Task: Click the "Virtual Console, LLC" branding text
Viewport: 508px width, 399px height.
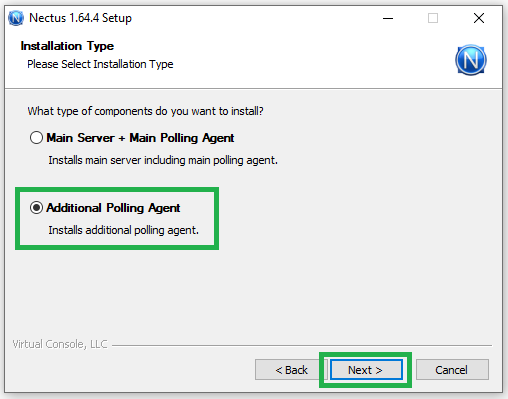Action: click(x=60, y=344)
